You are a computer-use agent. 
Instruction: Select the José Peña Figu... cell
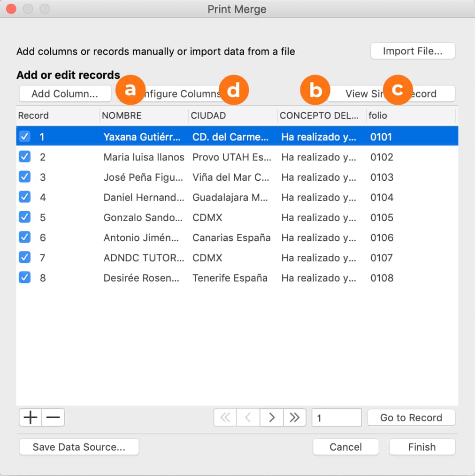point(143,177)
